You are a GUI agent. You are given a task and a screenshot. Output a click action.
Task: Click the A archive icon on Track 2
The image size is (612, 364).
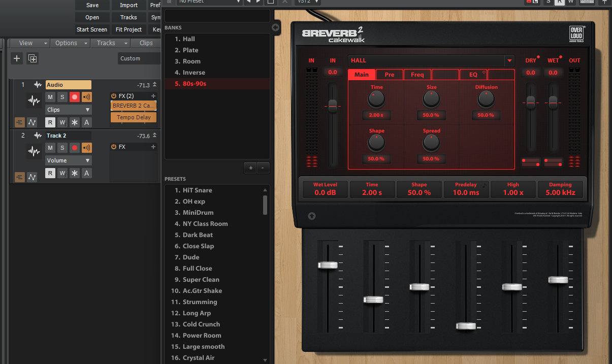click(x=87, y=173)
